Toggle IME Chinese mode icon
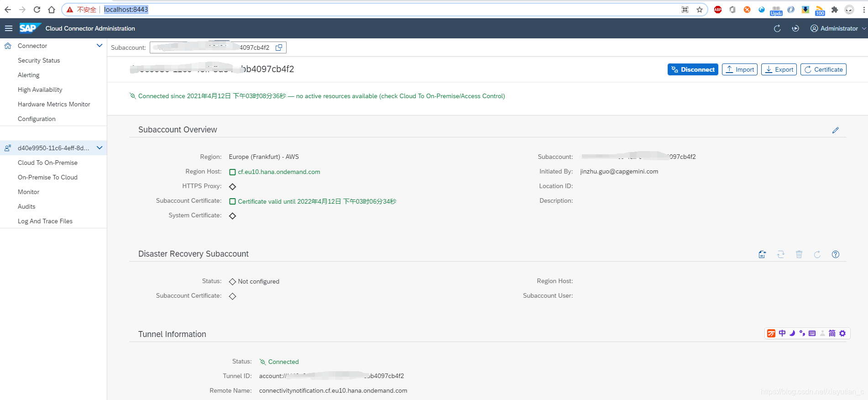 pos(782,333)
